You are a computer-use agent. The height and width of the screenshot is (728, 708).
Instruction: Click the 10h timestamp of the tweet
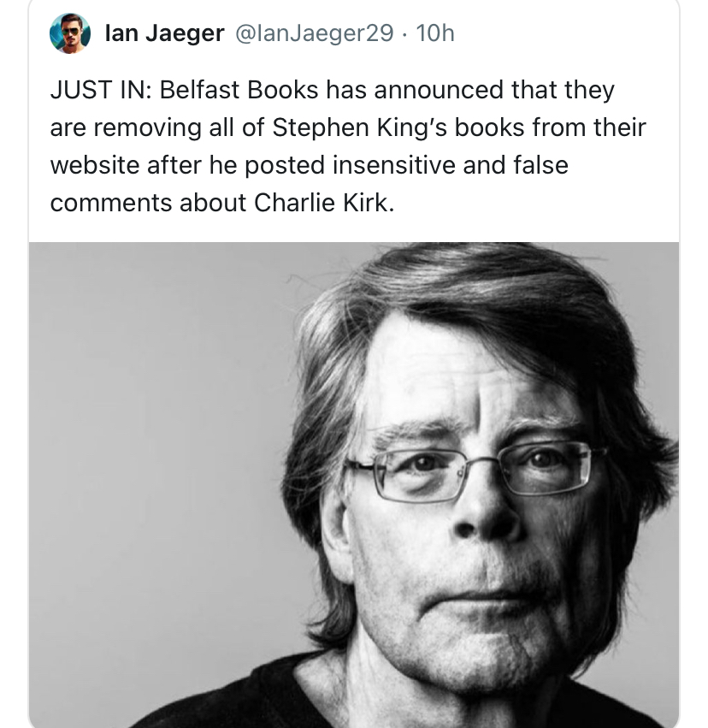coord(434,33)
